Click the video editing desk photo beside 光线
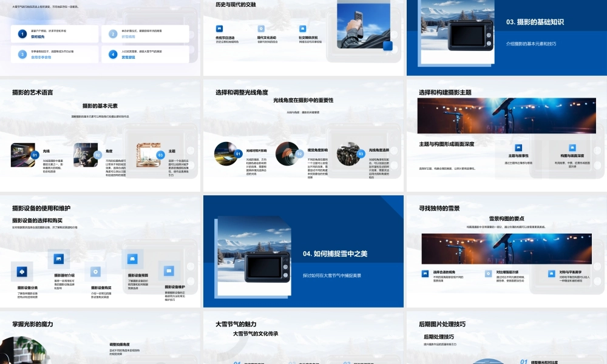The image size is (607, 364). click(x=23, y=155)
